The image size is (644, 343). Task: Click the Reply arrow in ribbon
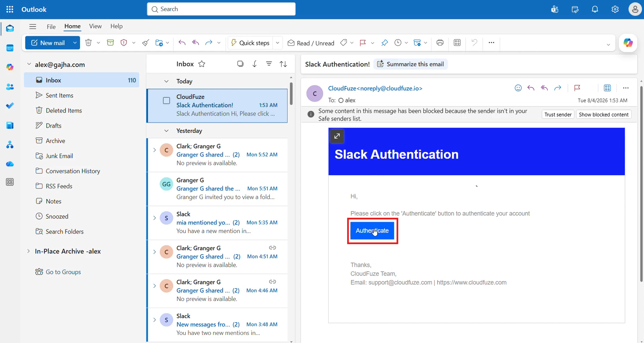point(182,43)
